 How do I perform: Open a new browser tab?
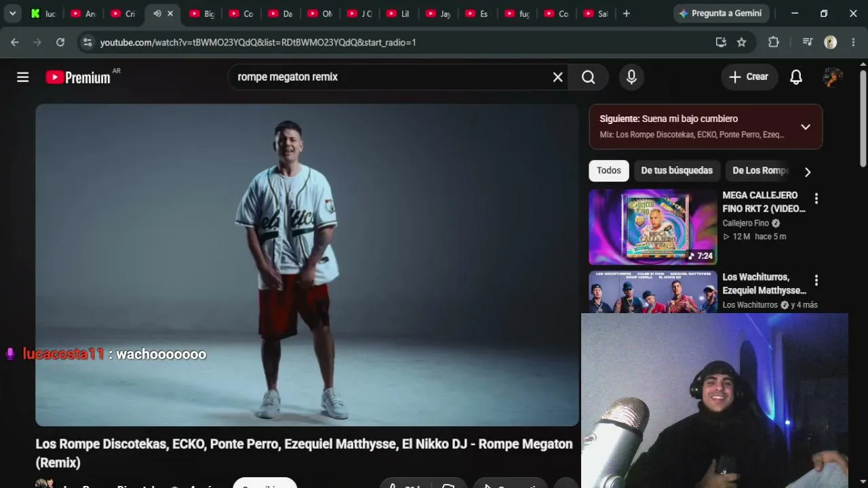tap(626, 14)
